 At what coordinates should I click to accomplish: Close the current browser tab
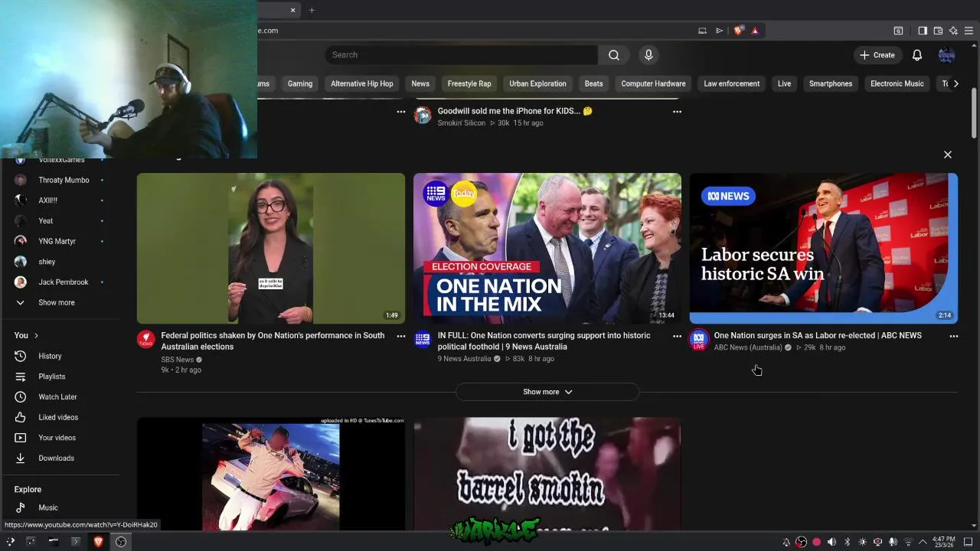[x=292, y=10]
